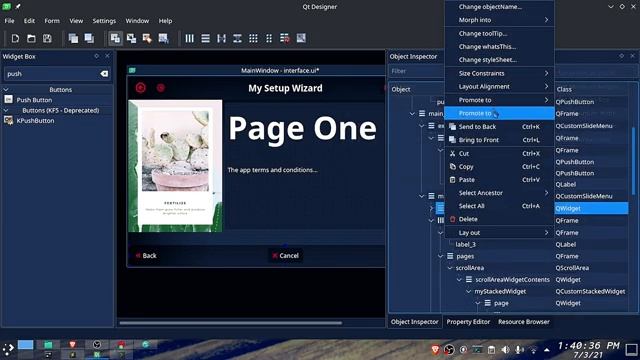Image resolution: width=640 pixels, height=360 pixels.
Task: Collapse Buttons (KF5 - Deprecated) category
Action: [x=6, y=110]
